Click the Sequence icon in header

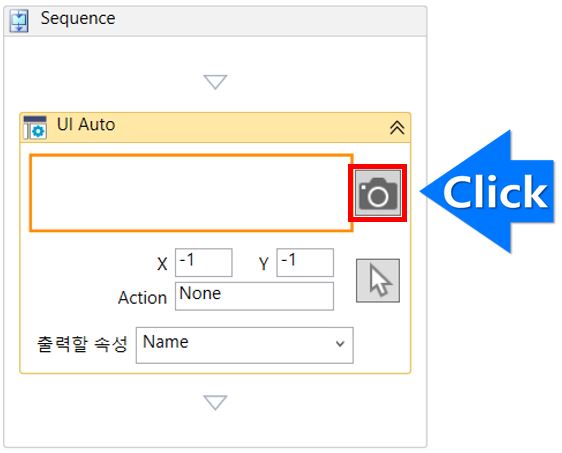19,21
